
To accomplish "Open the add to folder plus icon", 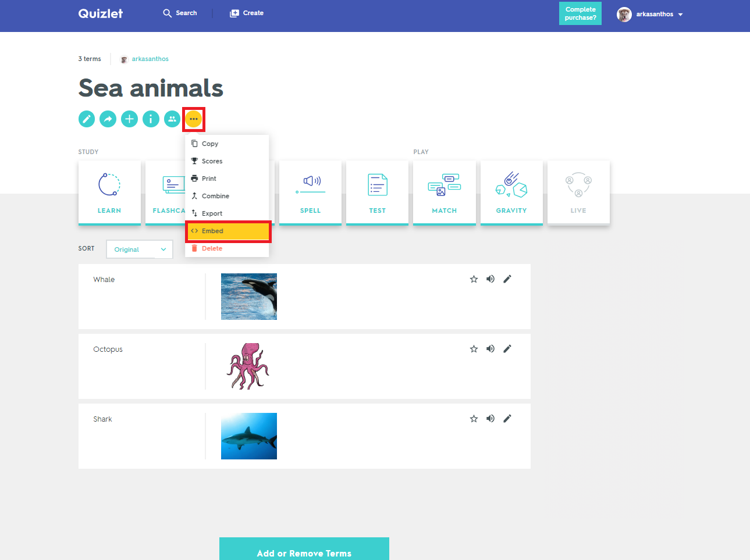I will click(129, 119).
